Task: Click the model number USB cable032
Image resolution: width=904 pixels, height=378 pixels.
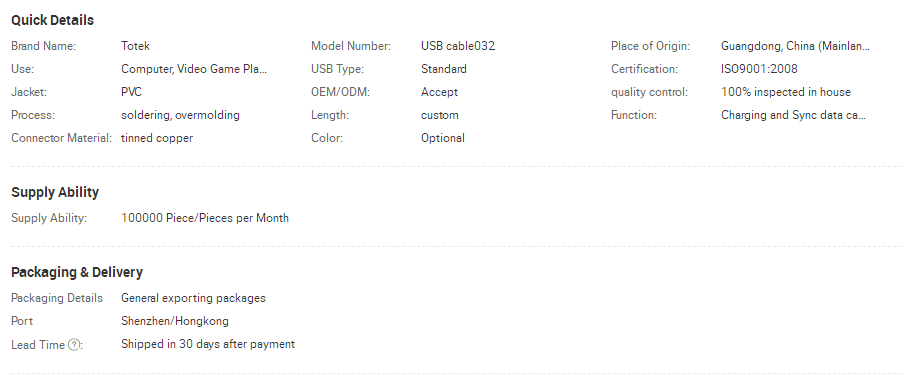Action: tap(458, 46)
